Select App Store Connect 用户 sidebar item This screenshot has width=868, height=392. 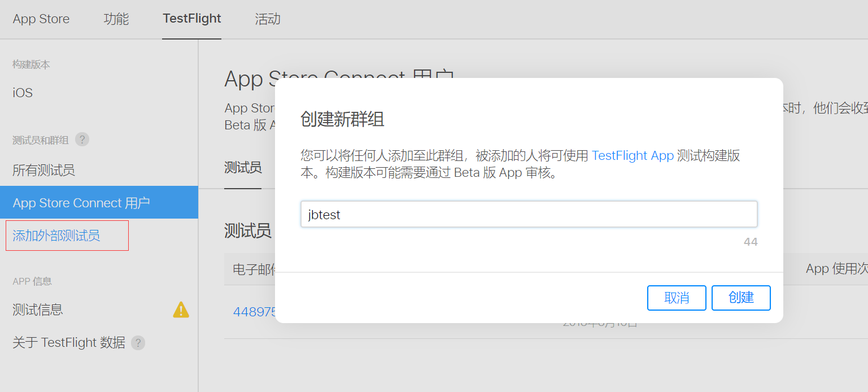(x=99, y=202)
